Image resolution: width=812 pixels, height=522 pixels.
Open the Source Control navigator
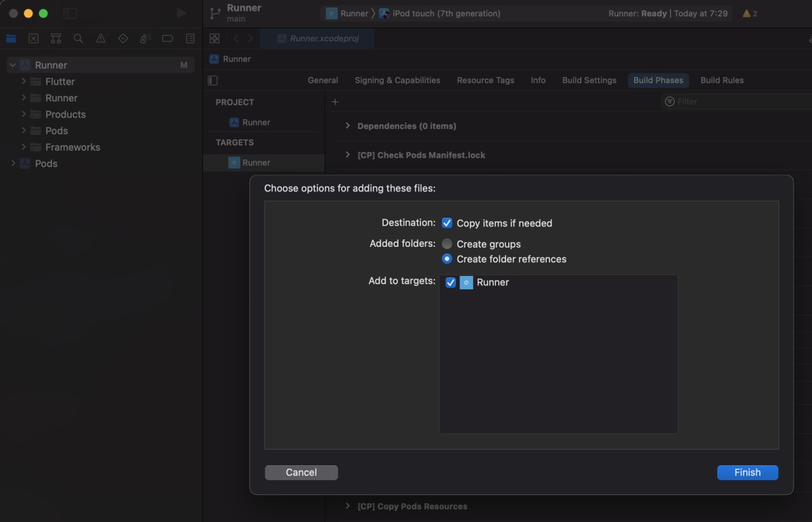pos(33,39)
